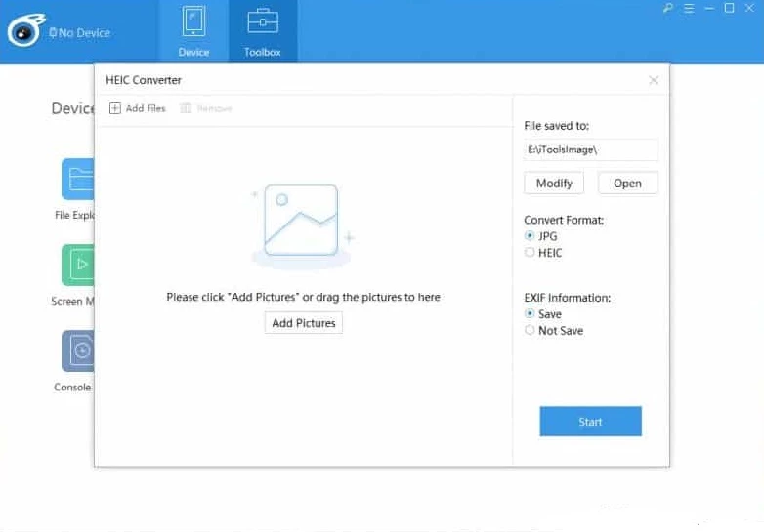Image resolution: width=764 pixels, height=532 pixels.
Task: Switch to the Toolbox tab
Action: point(262,32)
